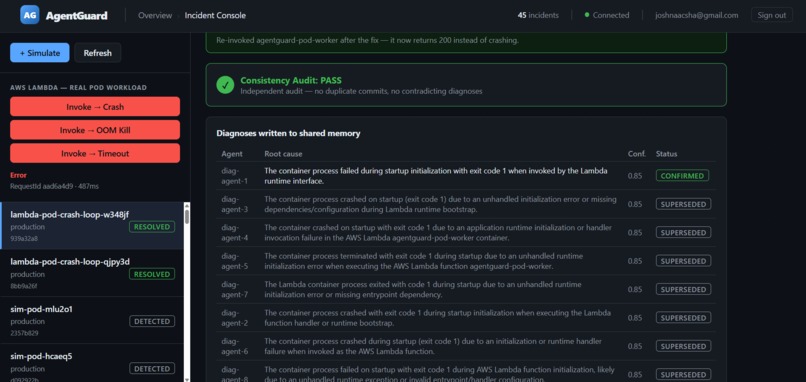Click the green Consistency Audit checkmark icon
This screenshot has height=382, width=806.
pos(225,85)
